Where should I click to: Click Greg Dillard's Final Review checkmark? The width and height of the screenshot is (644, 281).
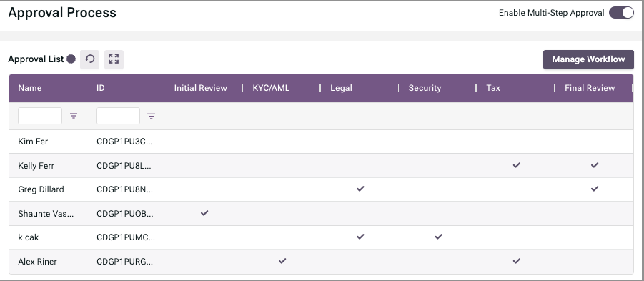click(595, 189)
